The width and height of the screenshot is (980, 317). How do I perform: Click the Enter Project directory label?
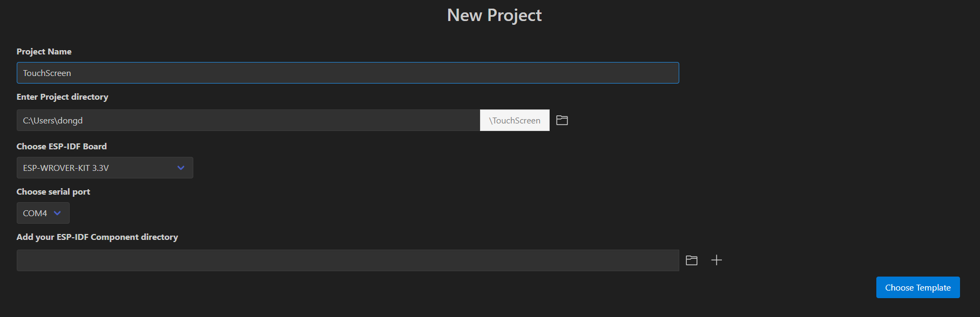pos(62,97)
